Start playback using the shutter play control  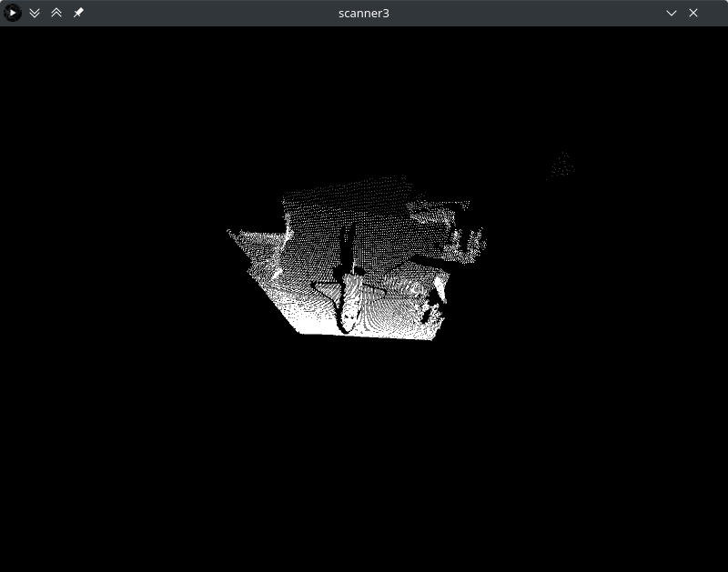[x=13, y=13]
